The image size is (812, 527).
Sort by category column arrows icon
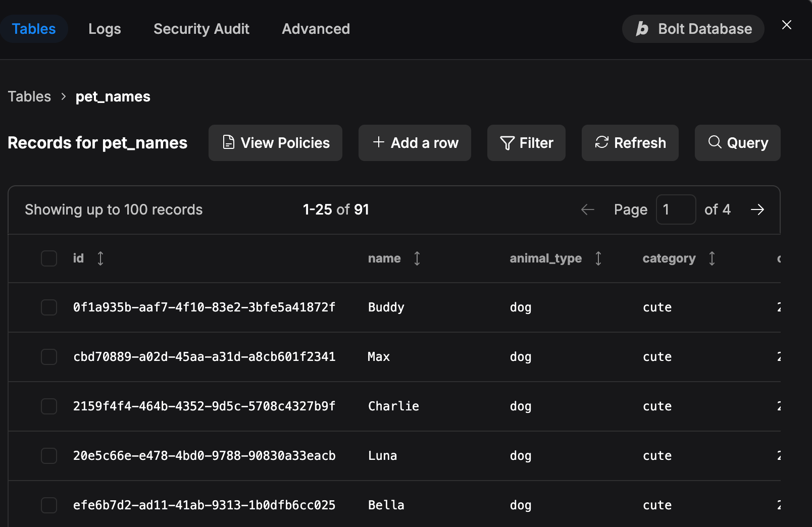click(x=712, y=258)
